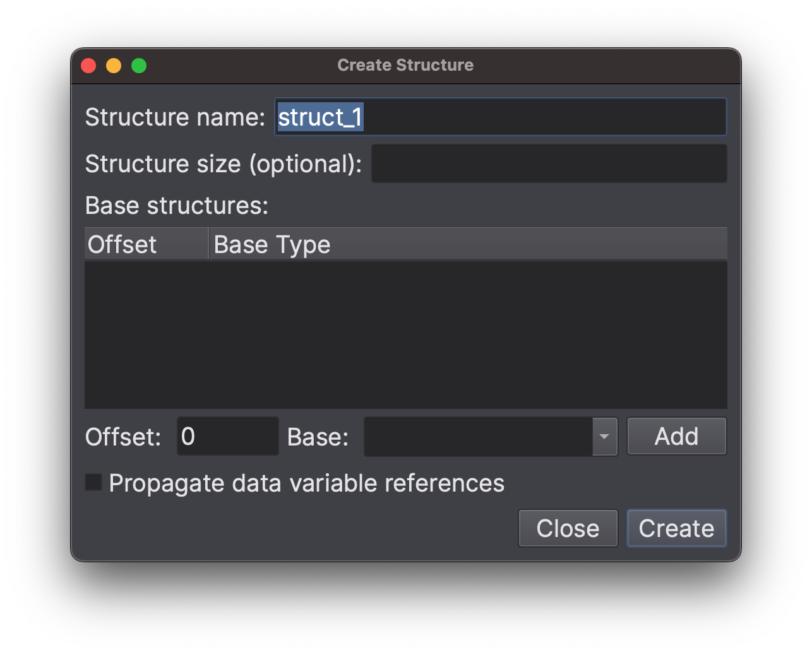Click the Base label beside combo box
This screenshot has width=812, height=655.
click(x=318, y=437)
